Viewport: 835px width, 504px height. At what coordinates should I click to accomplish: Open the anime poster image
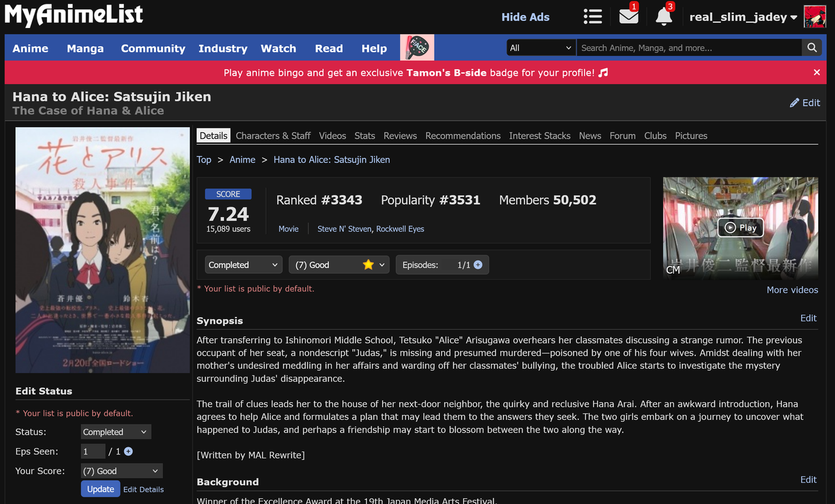pos(102,250)
